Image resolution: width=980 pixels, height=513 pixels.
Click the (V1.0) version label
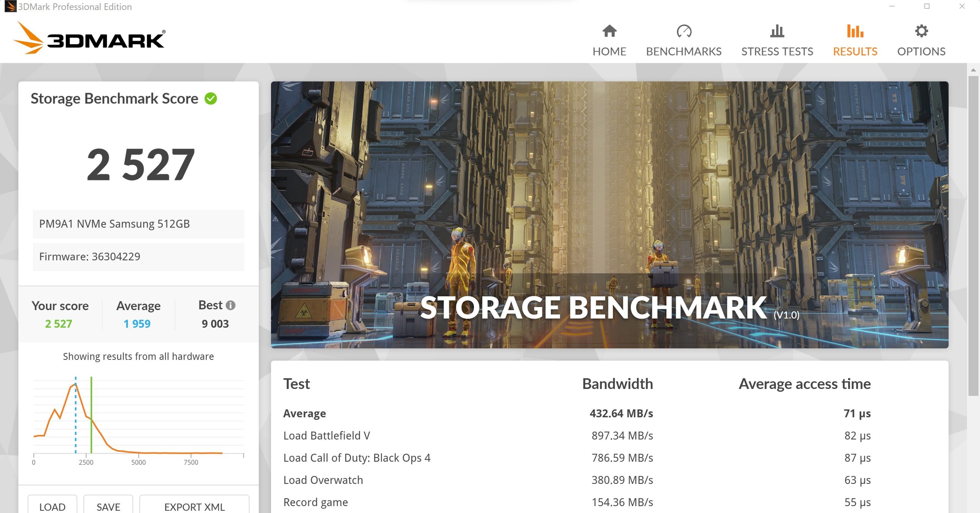click(x=786, y=315)
